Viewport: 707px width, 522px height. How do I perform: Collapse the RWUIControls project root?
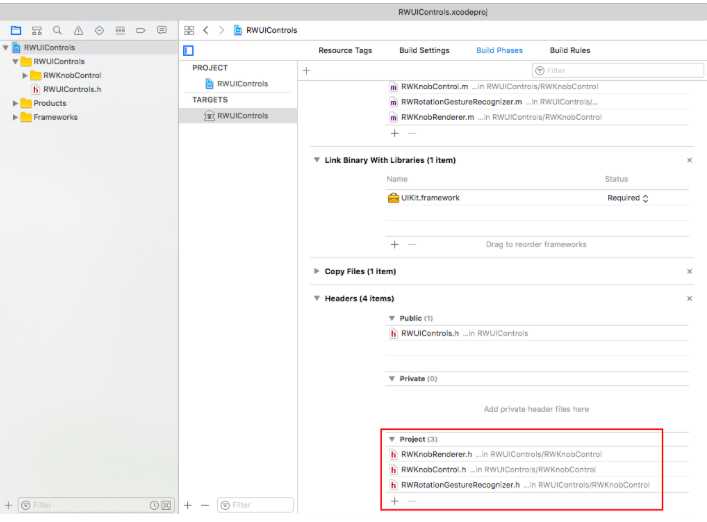(5, 47)
